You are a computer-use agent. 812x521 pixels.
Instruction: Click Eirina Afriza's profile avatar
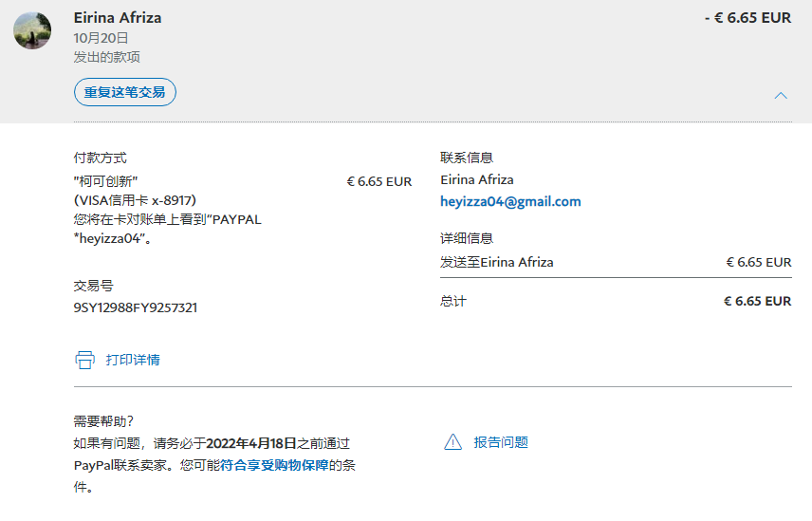(32, 31)
